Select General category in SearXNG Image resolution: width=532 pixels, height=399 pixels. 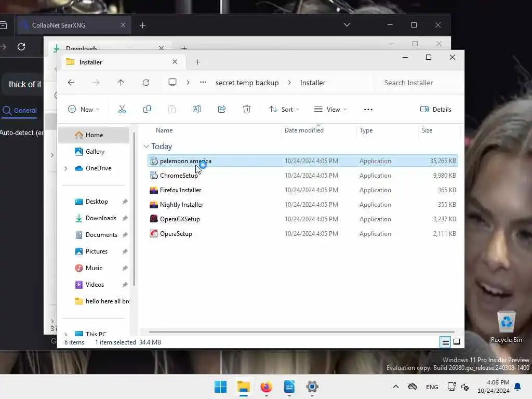pyautogui.click(x=20, y=110)
